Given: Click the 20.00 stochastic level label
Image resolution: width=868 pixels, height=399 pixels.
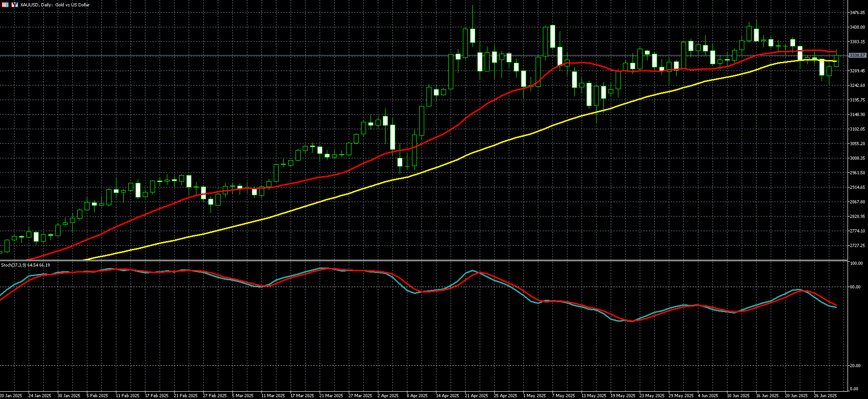Looking at the screenshot, I should (x=856, y=366).
